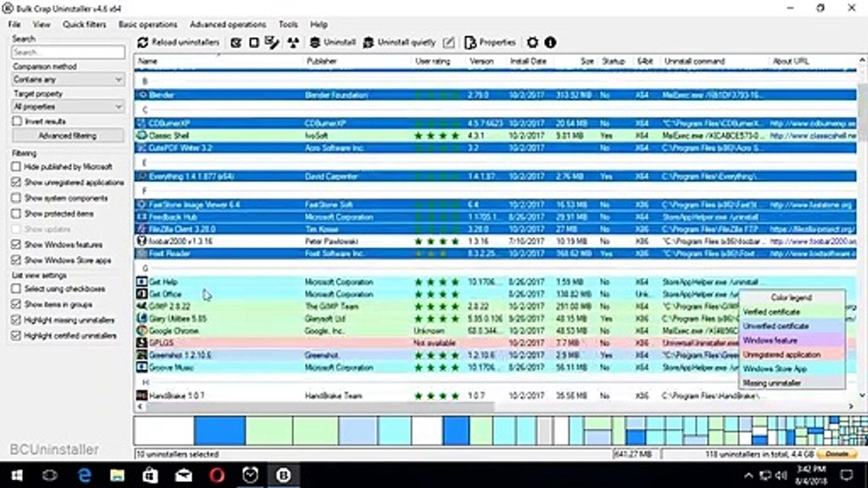Screen dimensions: 868x488
Task: Select the CDBurnerXP entry
Action: pyautogui.click(x=496, y=124)
